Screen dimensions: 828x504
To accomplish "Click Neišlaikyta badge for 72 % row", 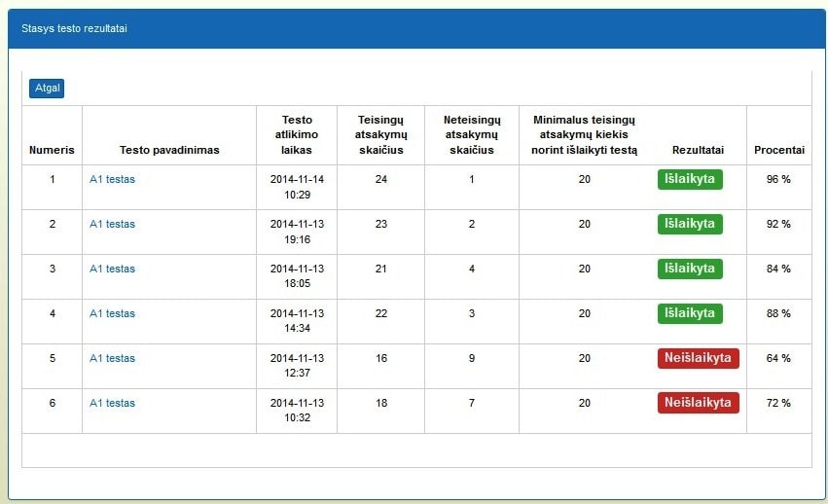I will point(698,403).
